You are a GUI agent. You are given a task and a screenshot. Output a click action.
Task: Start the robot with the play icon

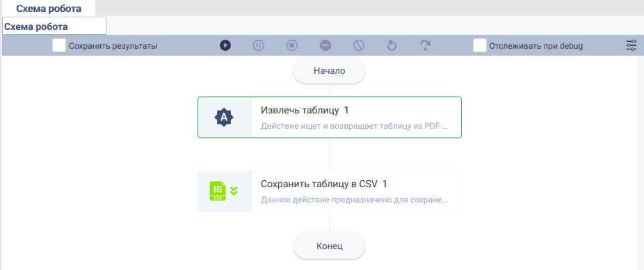(x=225, y=45)
